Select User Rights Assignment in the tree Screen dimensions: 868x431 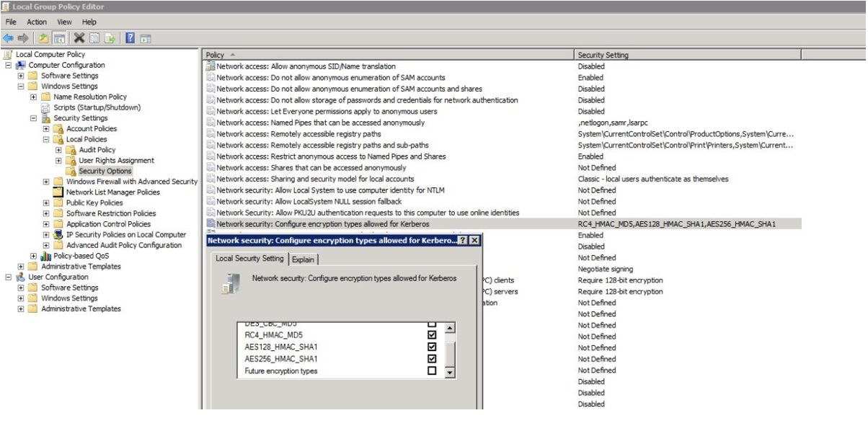pos(115,161)
